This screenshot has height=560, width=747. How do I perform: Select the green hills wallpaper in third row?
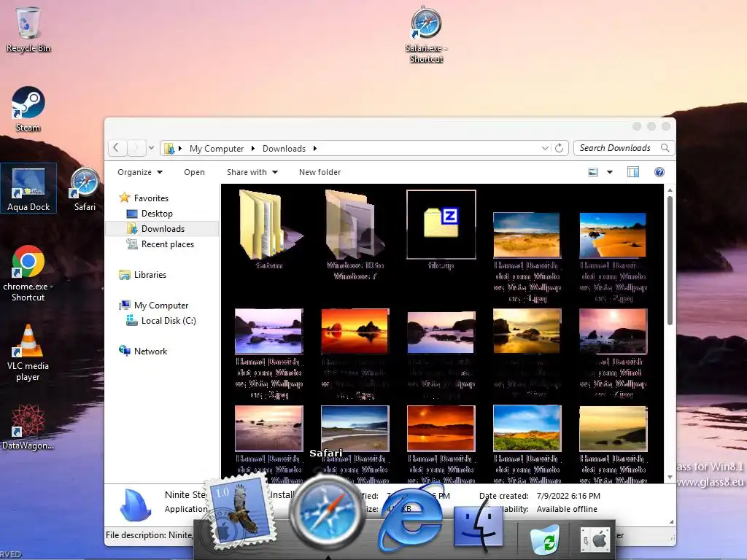pyautogui.click(x=527, y=427)
